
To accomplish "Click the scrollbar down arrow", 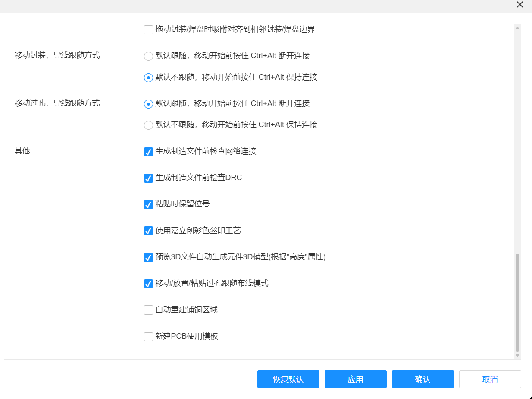I will (x=517, y=355).
